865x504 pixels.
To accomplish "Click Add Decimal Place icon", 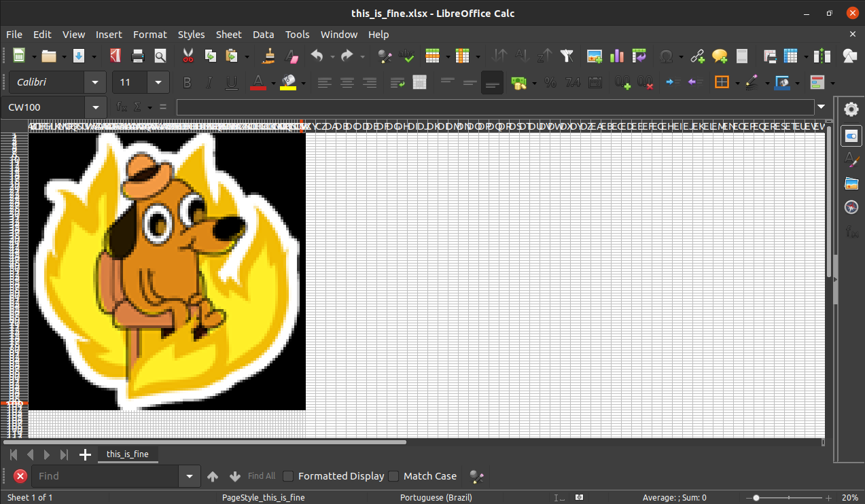I will click(623, 82).
